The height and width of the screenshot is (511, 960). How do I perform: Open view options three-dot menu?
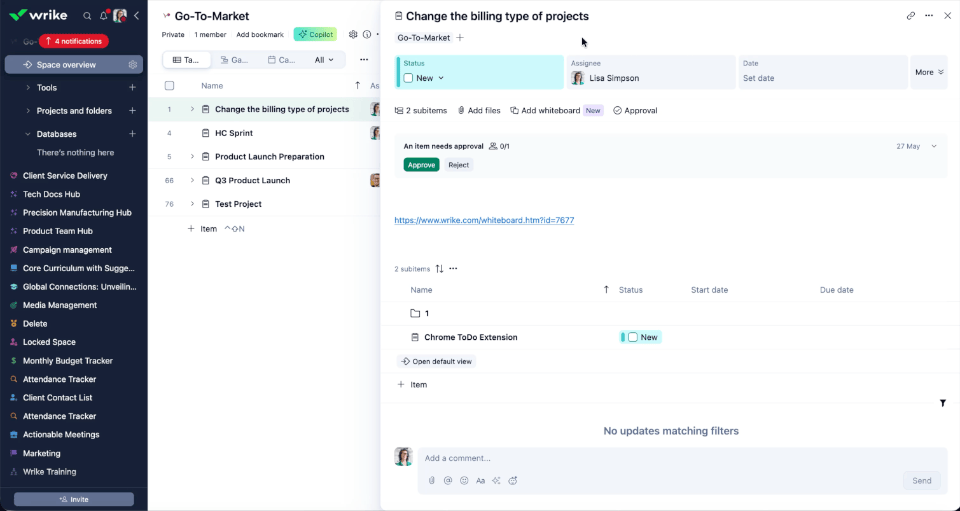[x=364, y=60]
